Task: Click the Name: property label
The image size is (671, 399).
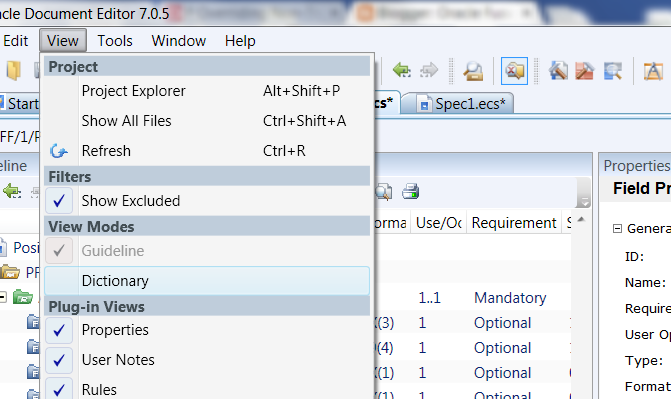Action: pos(645,283)
